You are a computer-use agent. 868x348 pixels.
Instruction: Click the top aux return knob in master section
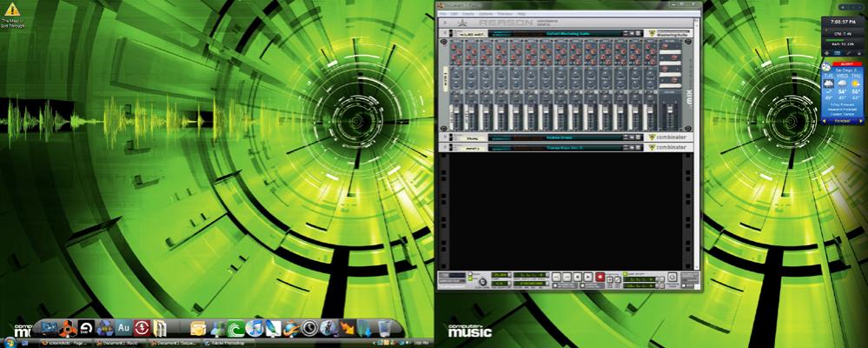pos(665,47)
